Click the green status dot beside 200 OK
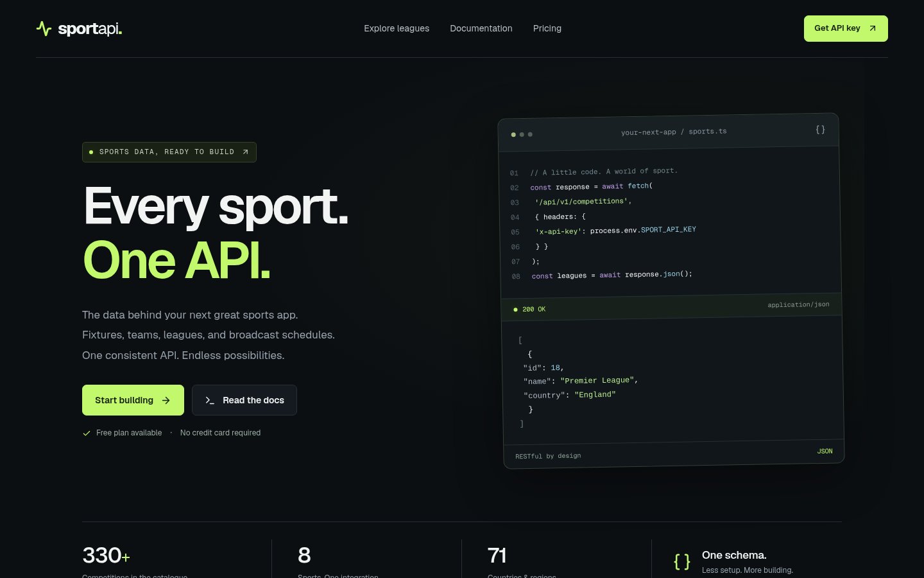Image resolution: width=924 pixels, height=578 pixels. tap(515, 310)
